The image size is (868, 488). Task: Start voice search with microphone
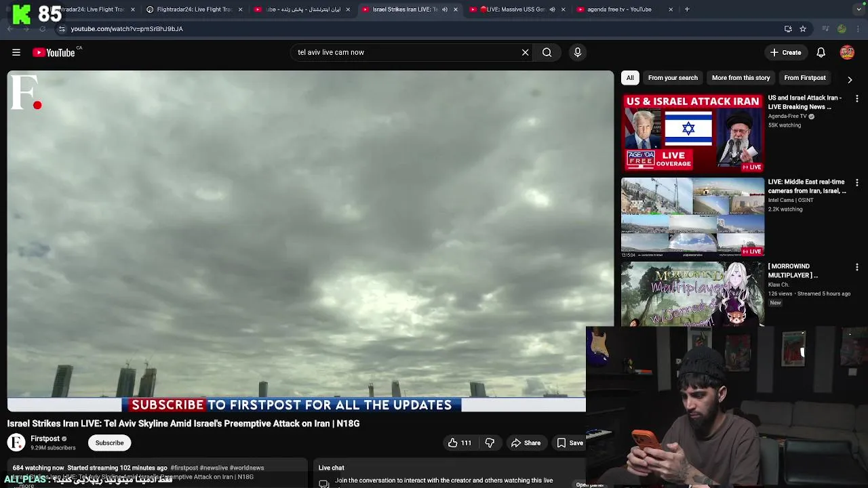pyautogui.click(x=578, y=52)
